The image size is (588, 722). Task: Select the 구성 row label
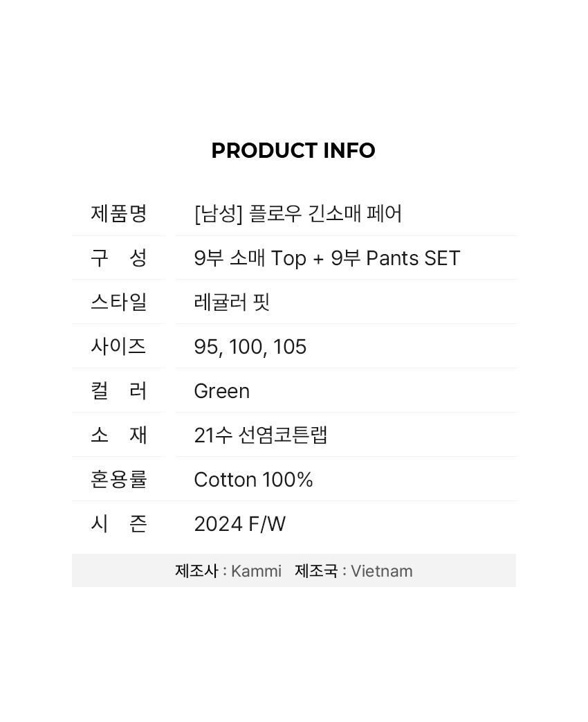click(x=119, y=258)
